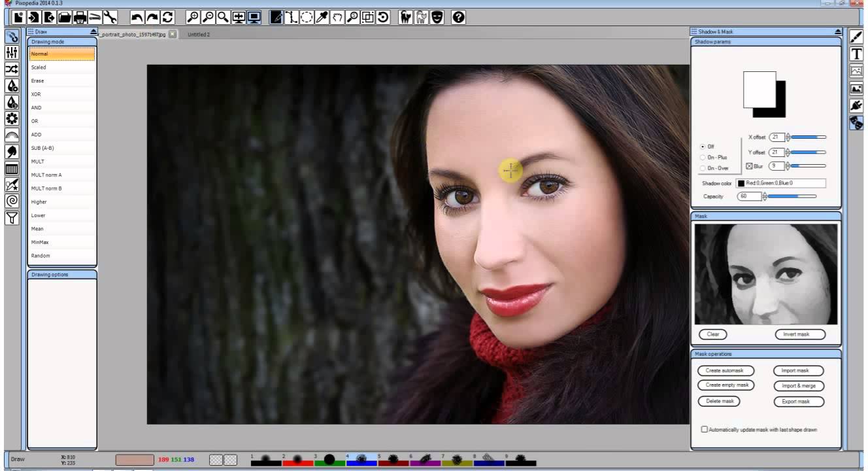Image resolution: width=868 pixels, height=471 pixels.
Task: Click the undo arrow icon
Action: tap(137, 18)
